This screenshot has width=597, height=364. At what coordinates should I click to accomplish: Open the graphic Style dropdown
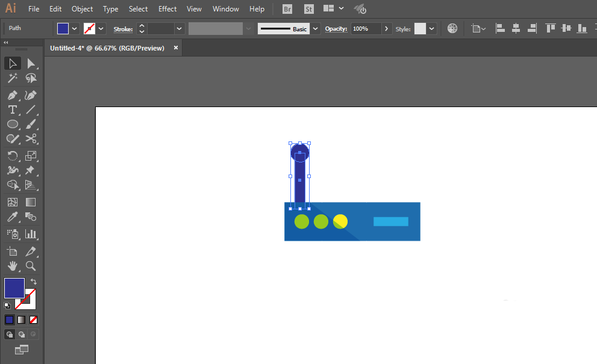433,28
